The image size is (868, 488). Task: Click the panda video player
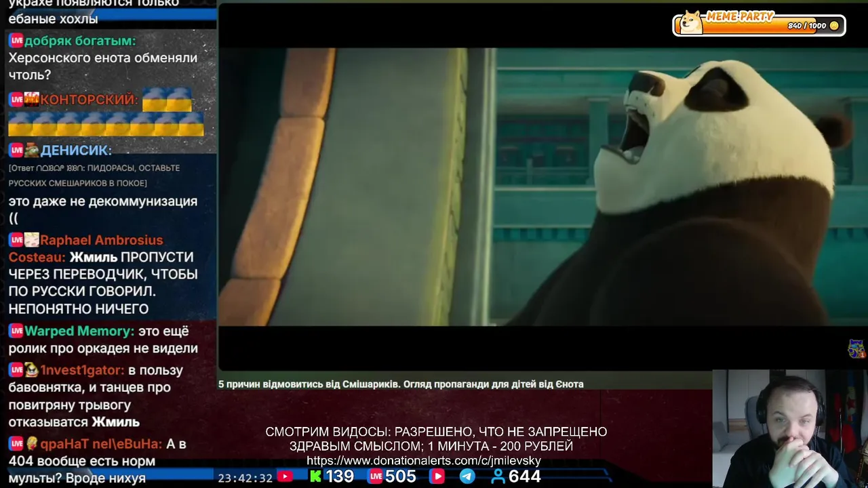(542, 186)
